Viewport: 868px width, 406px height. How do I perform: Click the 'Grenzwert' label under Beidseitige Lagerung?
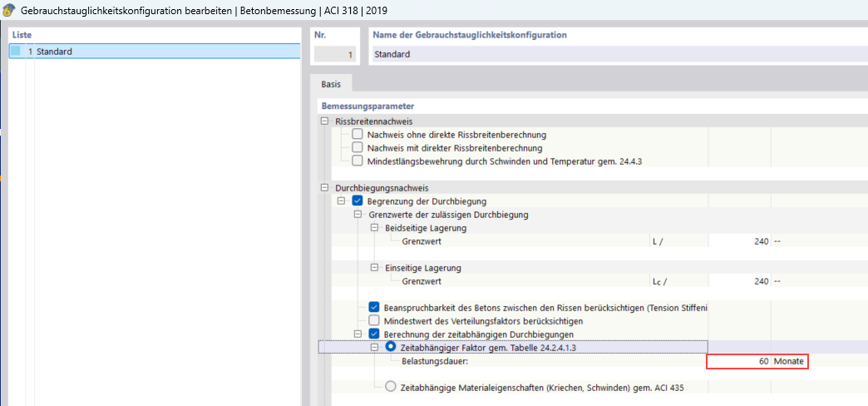[x=422, y=241]
